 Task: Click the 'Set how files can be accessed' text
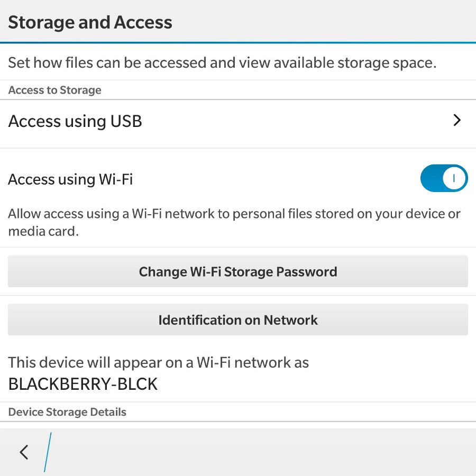click(222, 62)
